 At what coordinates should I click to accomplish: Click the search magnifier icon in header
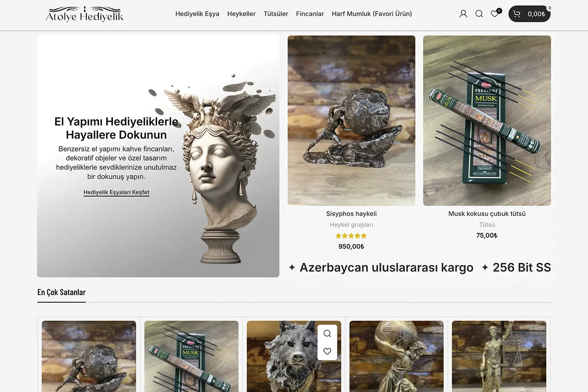(x=479, y=14)
